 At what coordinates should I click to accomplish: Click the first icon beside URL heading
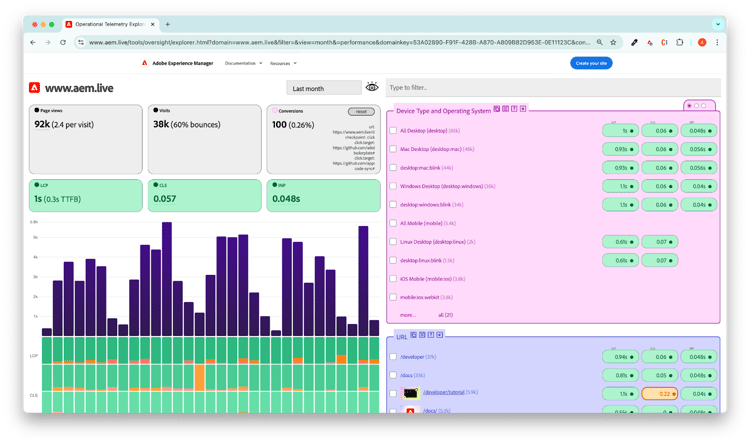click(414, 335)
